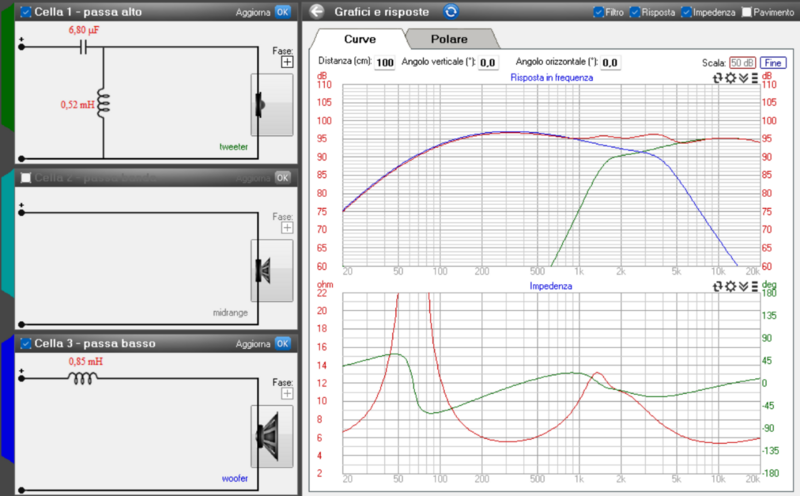Click the refresh arrows icon on the frequency response graph
The image size is (800, 496).
point(718,77)
